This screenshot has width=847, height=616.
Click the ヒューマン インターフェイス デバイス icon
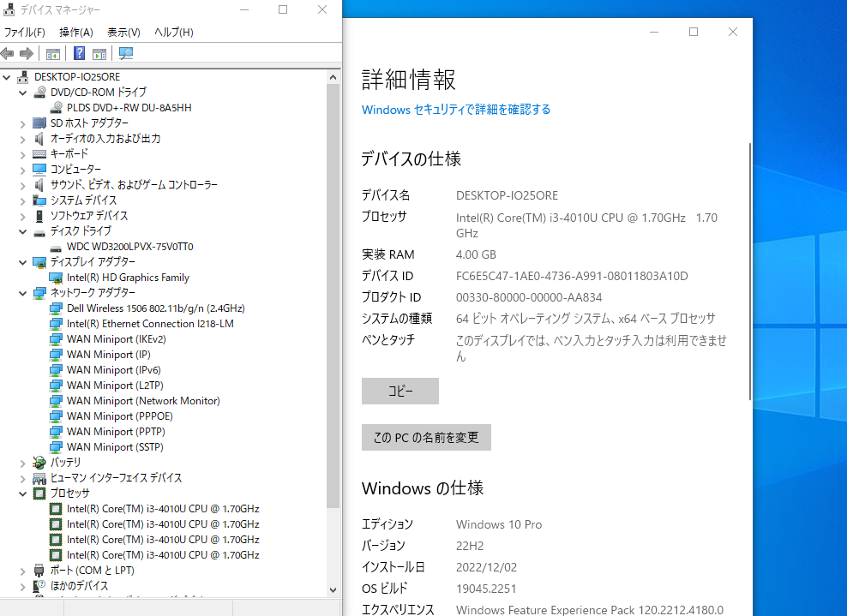(39, 478)
